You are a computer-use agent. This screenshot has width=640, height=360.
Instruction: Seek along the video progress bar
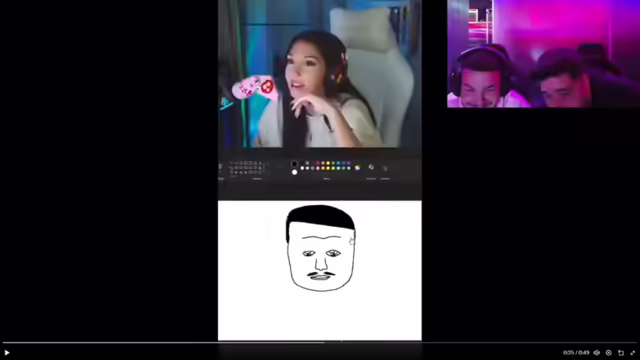coord(320,342)
